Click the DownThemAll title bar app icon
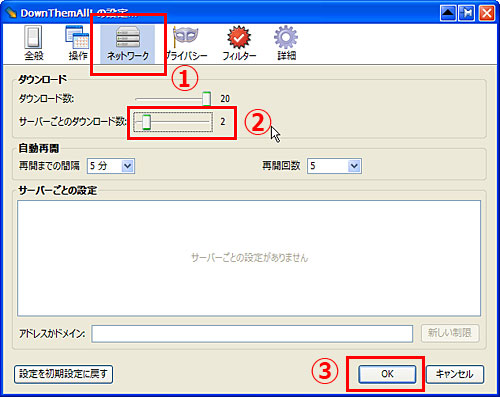This screenshot has height=397, width=500. tap(11, 13)
